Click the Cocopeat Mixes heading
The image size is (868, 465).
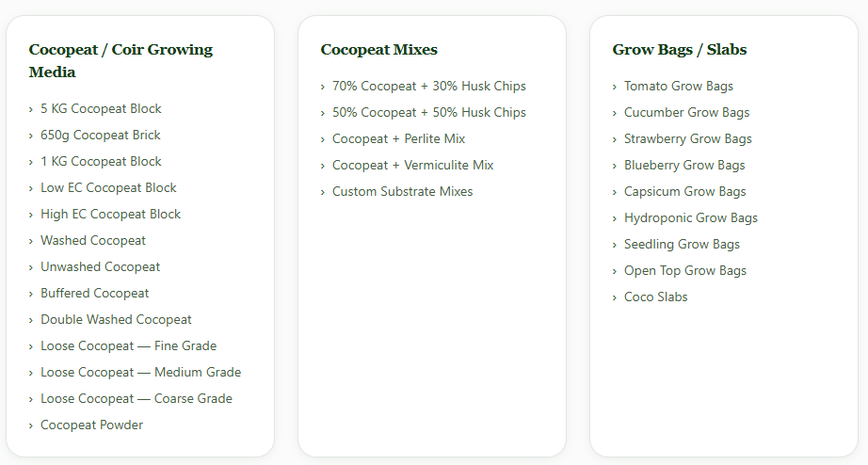pos(379,49)
